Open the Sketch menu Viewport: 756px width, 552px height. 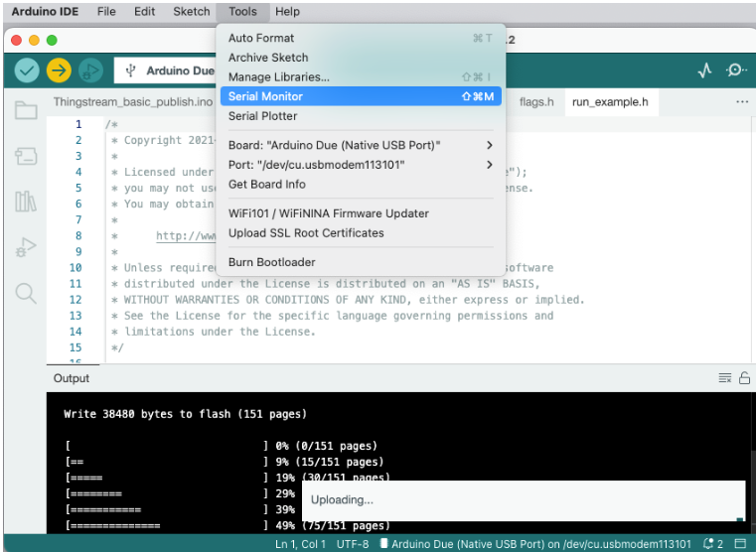click(192, 12)
